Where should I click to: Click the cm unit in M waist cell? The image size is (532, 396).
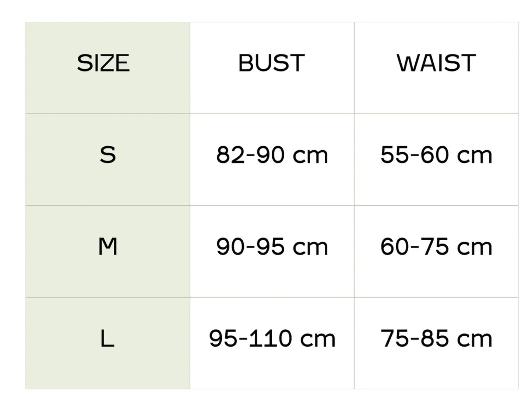click(x=474, y=248)
